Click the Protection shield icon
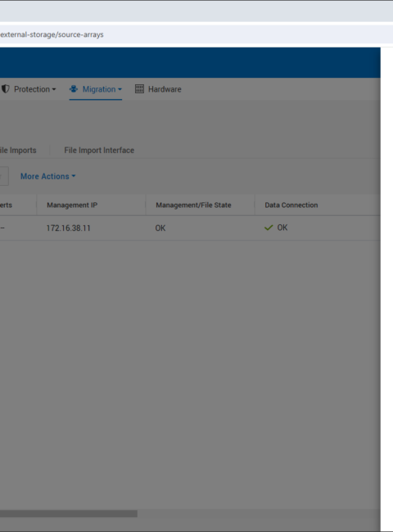 point(5,89)
